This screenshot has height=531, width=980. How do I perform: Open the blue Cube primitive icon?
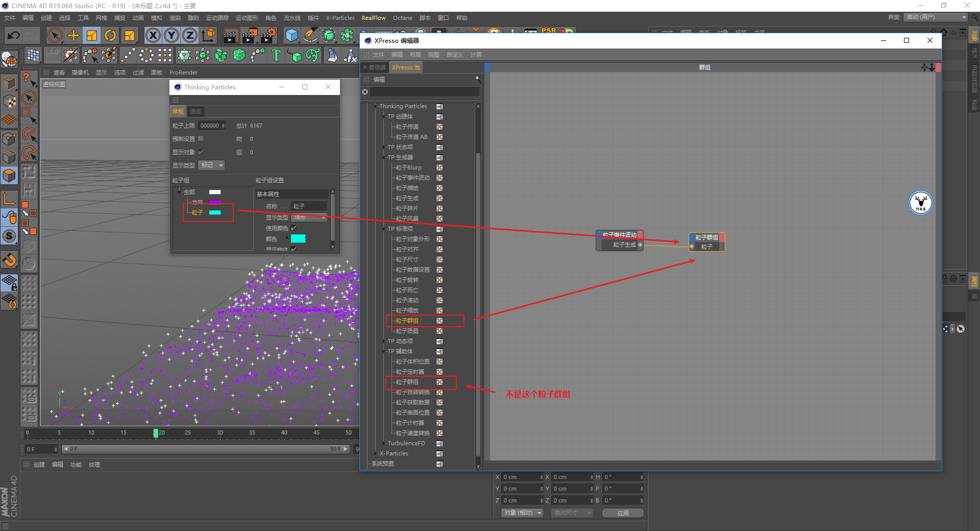click(x=291, y=35)
